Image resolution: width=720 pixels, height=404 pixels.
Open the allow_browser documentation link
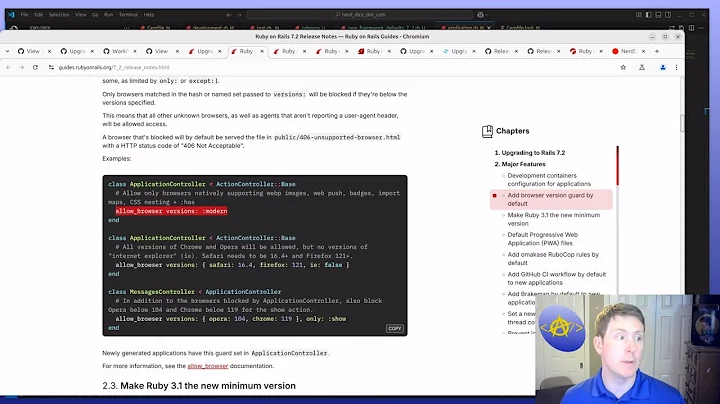[x=208, y=366]
